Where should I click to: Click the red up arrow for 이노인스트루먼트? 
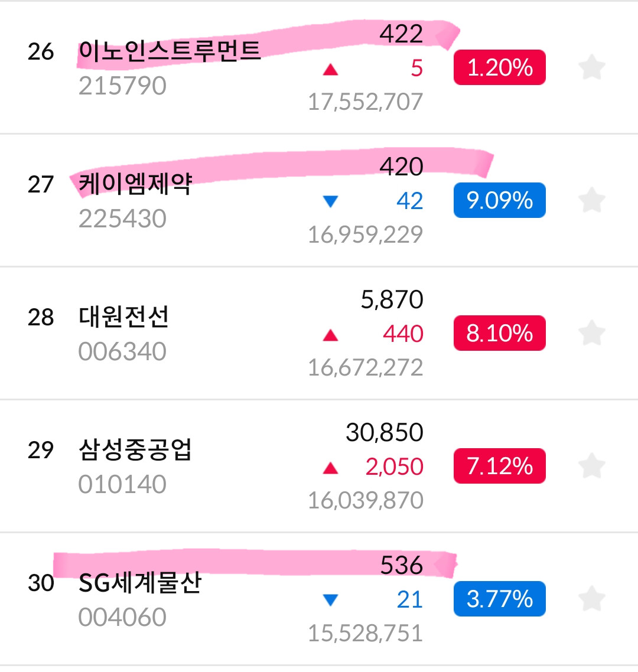pos(331,69)
